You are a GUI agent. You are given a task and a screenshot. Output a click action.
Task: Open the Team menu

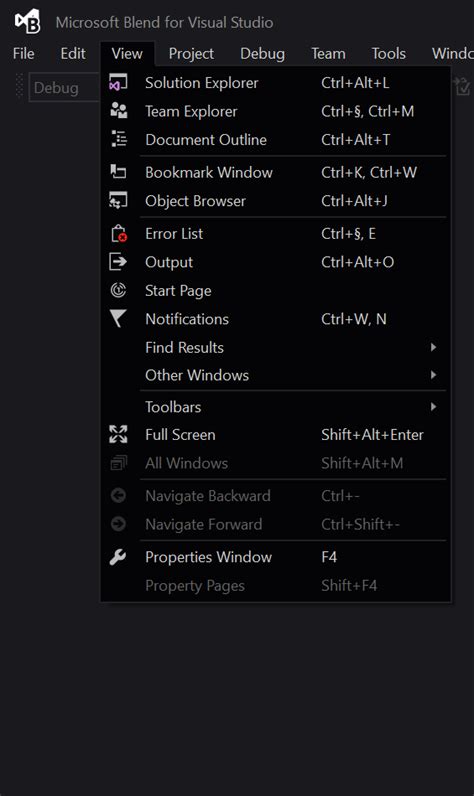pyautogui.click(x=328, y=53)
